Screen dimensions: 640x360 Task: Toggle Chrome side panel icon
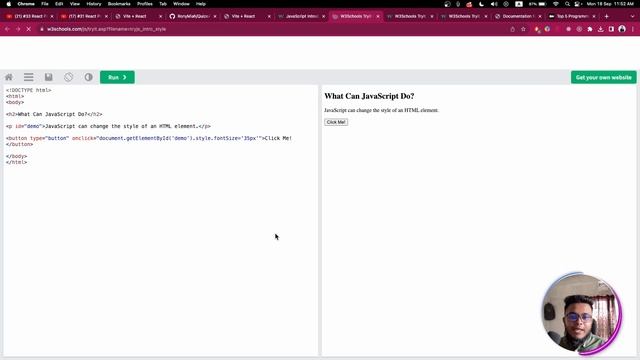coord(611,29)
